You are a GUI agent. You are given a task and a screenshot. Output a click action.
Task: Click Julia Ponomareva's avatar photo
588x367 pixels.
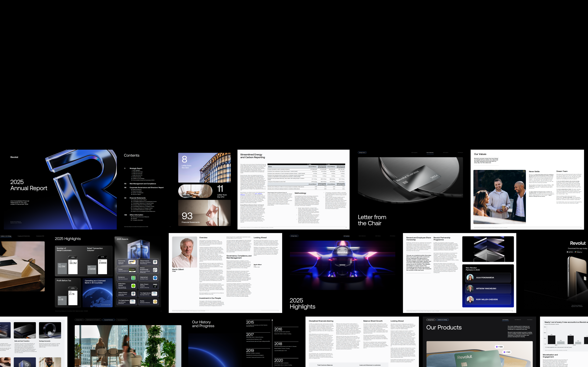(x=470, y=277)
